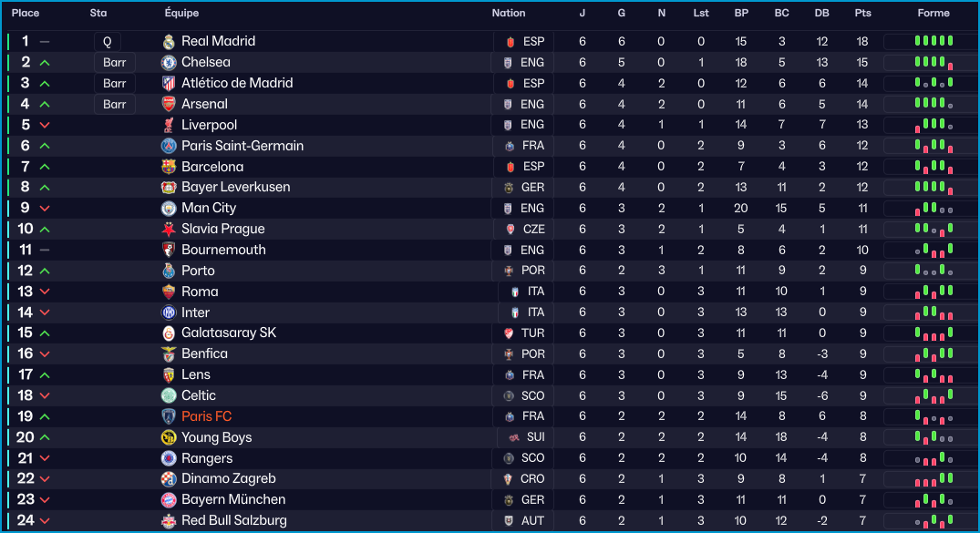Open the Paris FC team link
Screen dimensions: 980x533
coord(207,416)
